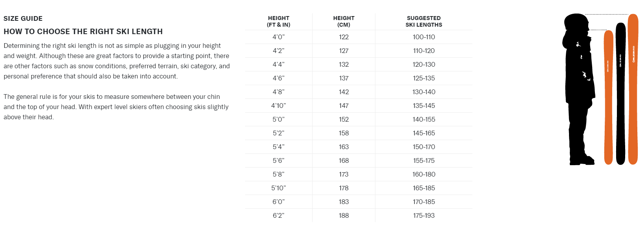Click the HEIGHT (FT & IN) column header

pyautogui.click(x=278, y=21)
